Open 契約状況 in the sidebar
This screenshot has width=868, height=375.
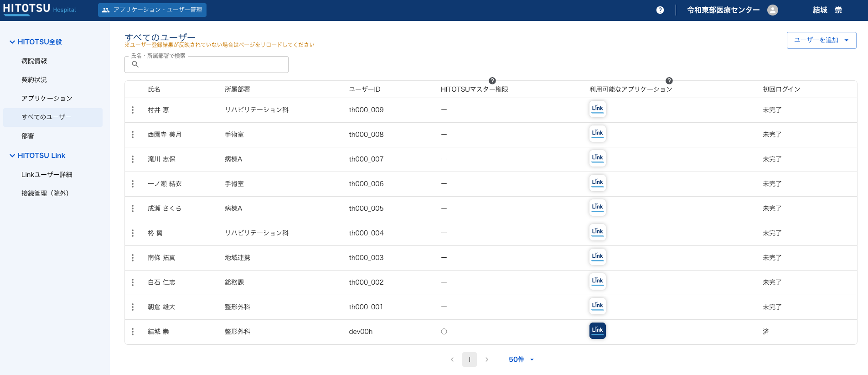pyautogui.click(x=34, y=80)
